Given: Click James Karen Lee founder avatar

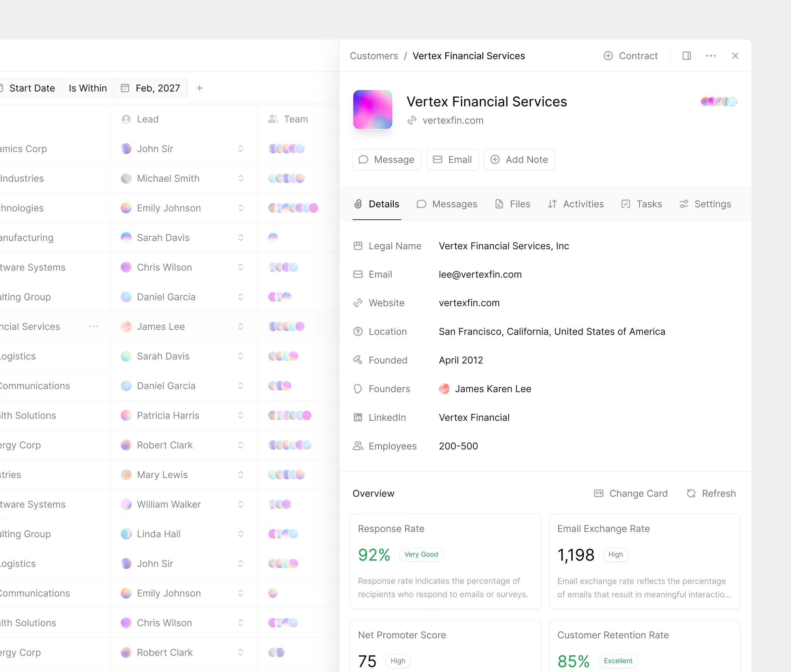Looking at the screenshot, I should (444, 389).
